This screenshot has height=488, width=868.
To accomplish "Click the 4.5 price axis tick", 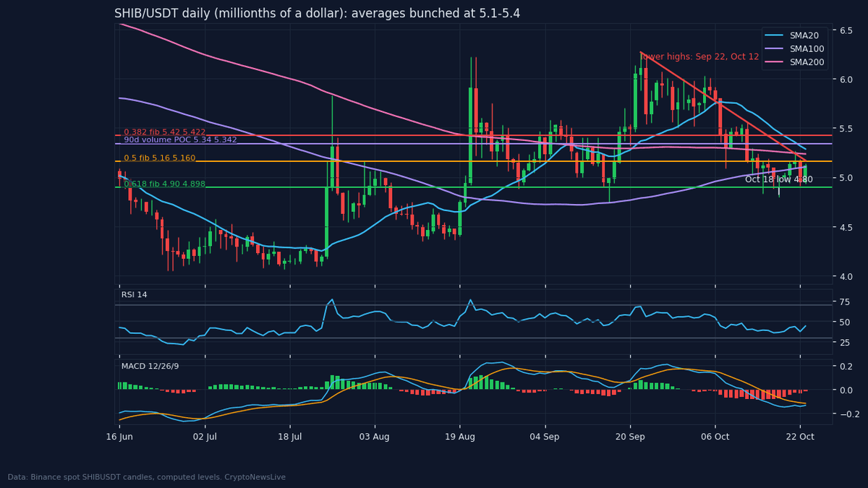I will (x=846, y=227).
